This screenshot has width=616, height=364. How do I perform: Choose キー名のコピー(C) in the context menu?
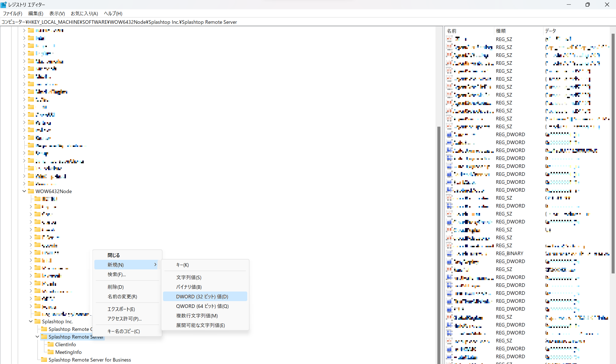[127, 331]
